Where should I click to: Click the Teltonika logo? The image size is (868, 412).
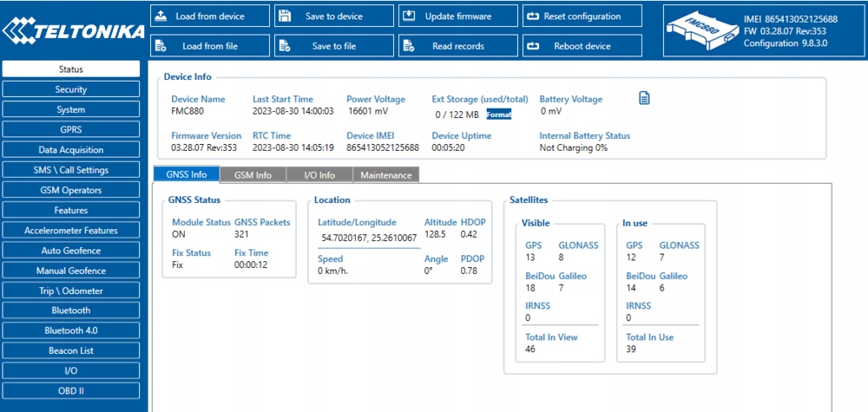pyautogui.click(x=73, y=31)
